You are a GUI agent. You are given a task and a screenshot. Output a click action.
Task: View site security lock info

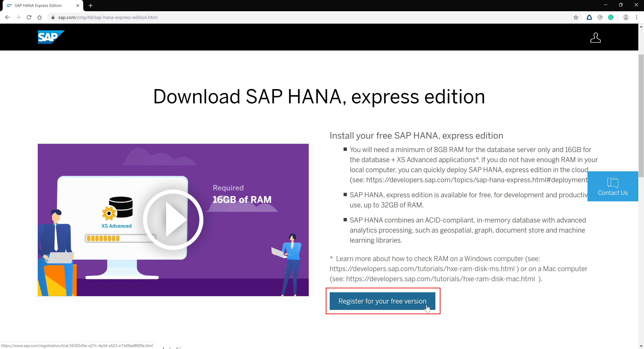53,17
